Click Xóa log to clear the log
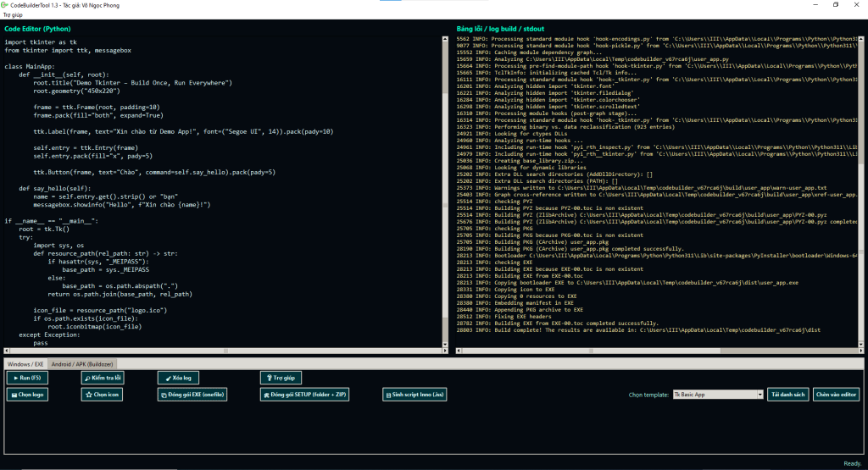 [x=179, y=377]
